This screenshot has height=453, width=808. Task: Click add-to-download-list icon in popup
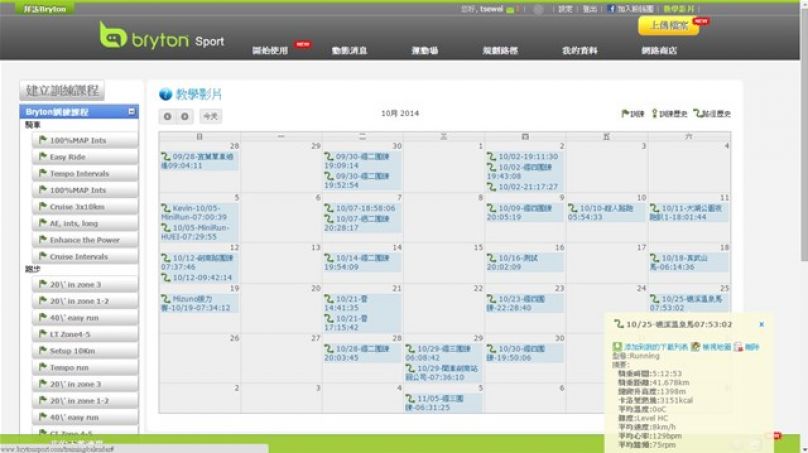click(x=617, y=345)
